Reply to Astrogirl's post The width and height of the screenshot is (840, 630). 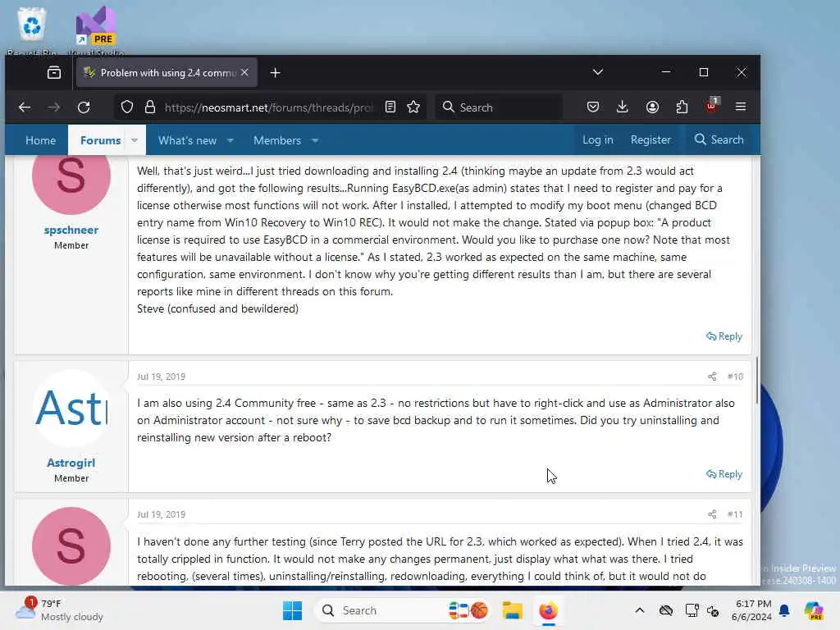tap(724, 474)
